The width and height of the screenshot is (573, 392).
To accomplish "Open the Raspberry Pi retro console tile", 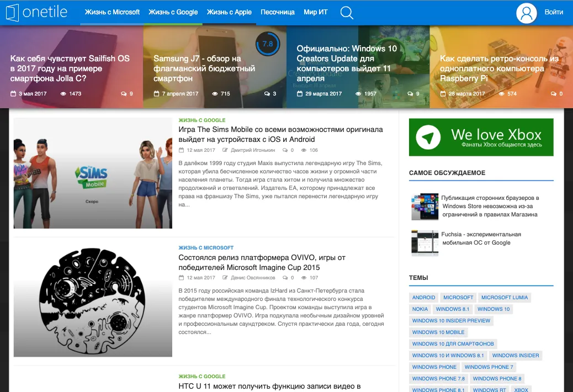I will point(500,68).
